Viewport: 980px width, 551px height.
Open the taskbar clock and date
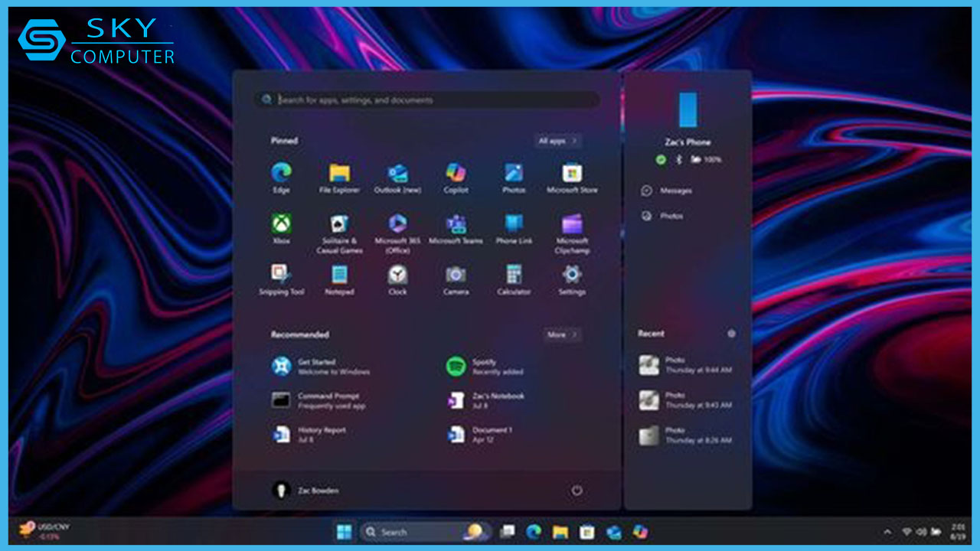[x=958, y=532]
